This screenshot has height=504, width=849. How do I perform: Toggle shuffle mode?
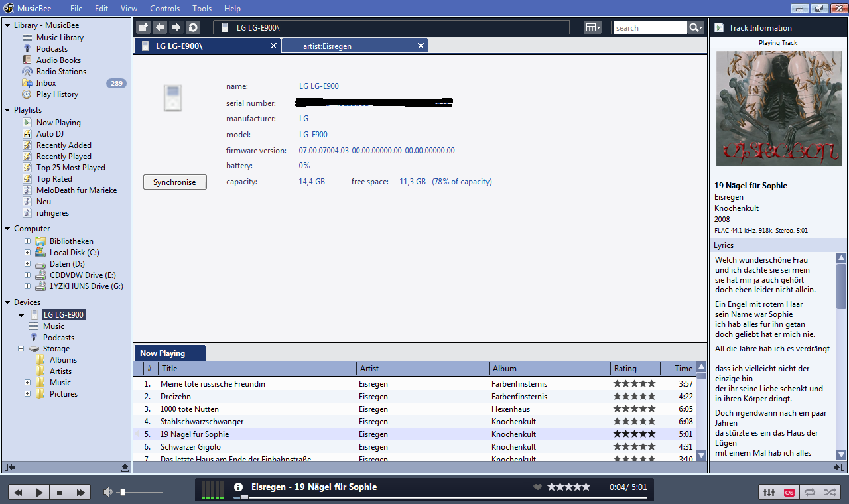(x=829, y=492)
